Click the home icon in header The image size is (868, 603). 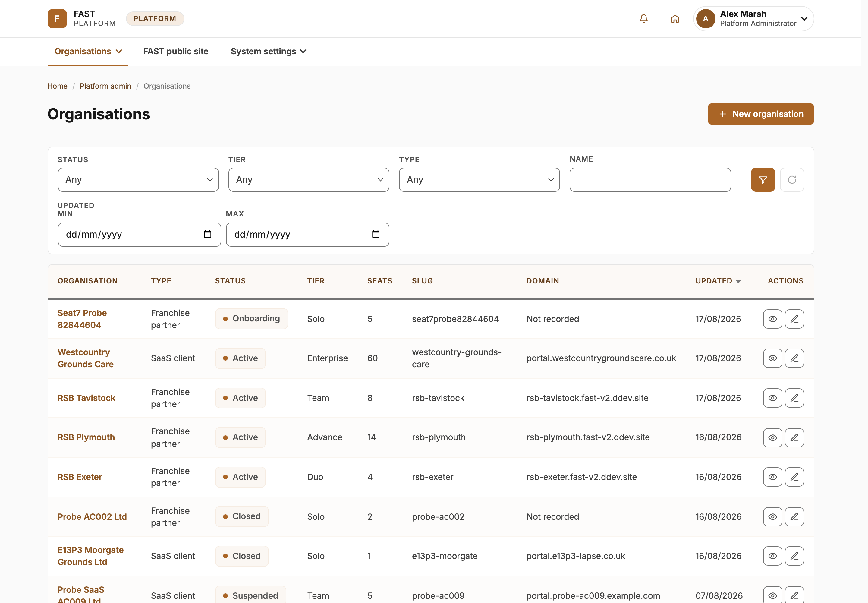675,18
